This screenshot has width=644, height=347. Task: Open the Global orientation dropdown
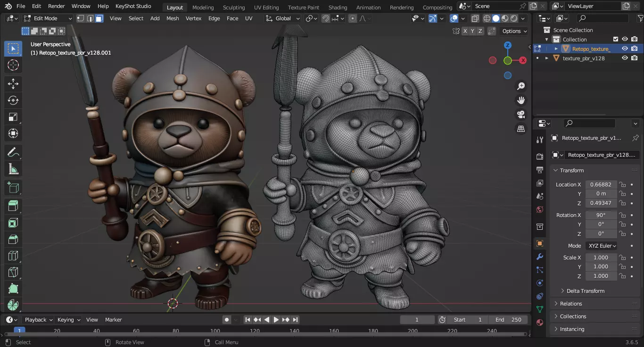tap(282, 18)
